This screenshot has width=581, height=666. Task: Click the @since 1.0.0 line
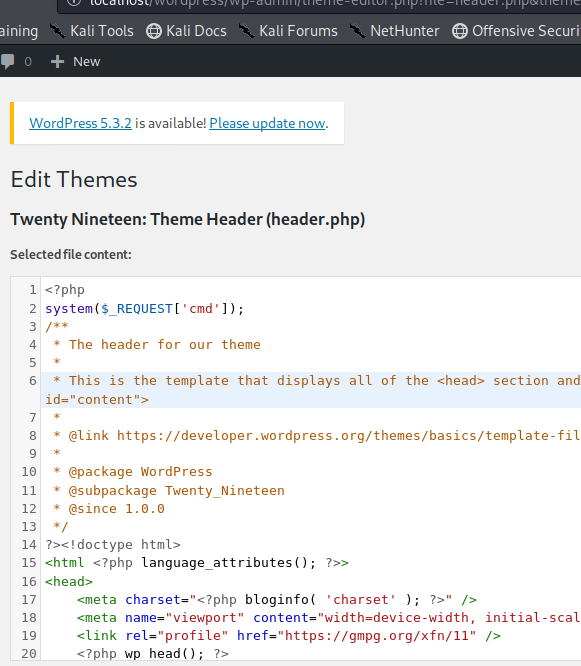click(x=109, y=509)
